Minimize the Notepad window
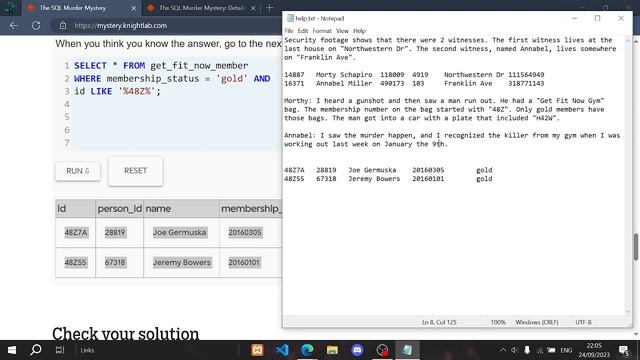640x360 pixels. point(574,18)
